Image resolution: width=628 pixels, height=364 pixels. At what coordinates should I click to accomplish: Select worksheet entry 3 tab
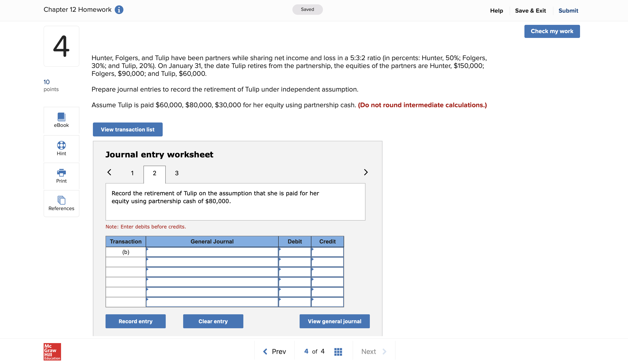point(177,173)
